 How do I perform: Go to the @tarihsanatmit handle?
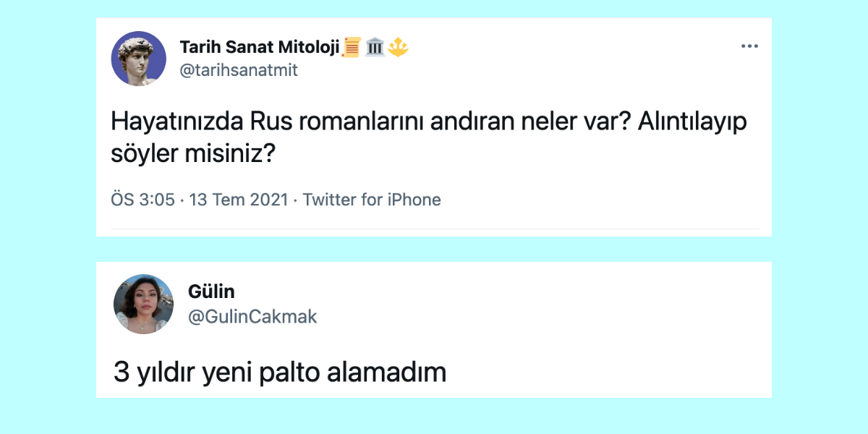click(239, 70)
